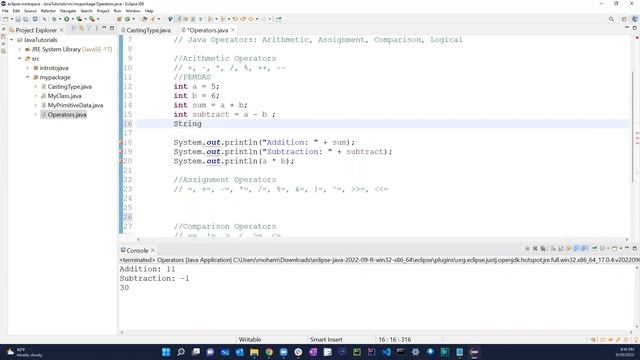Click the Pin Editor toolbar icon
Viewport: 640px width, 360px height.
click(x=279, y=19)
